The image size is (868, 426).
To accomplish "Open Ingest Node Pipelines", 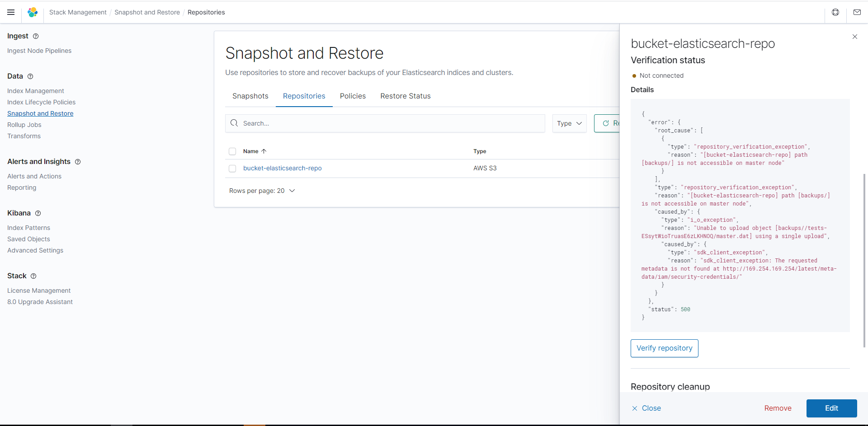I will coord(39,51).
